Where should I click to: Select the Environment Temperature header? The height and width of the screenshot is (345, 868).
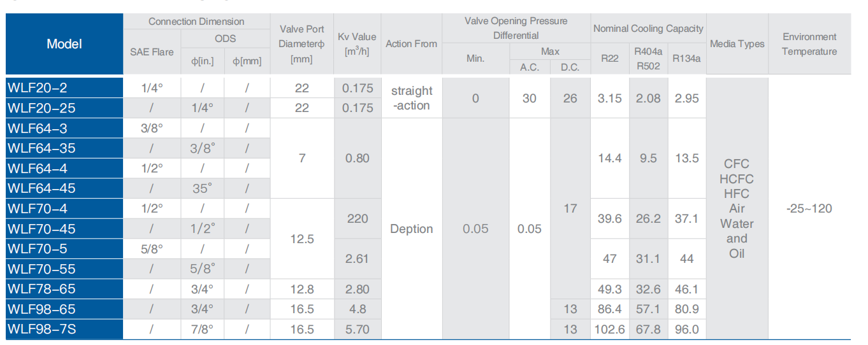[x=809, y=44]
